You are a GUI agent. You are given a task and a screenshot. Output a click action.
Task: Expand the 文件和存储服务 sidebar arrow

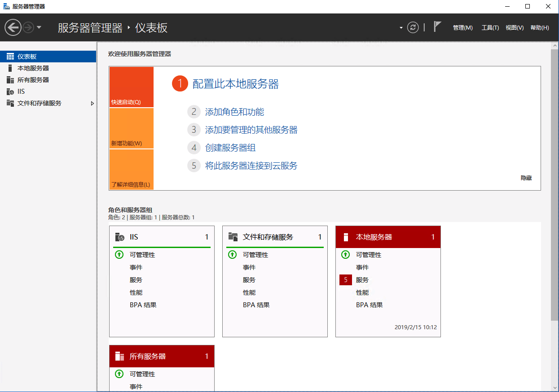click(x=92, y=103)
